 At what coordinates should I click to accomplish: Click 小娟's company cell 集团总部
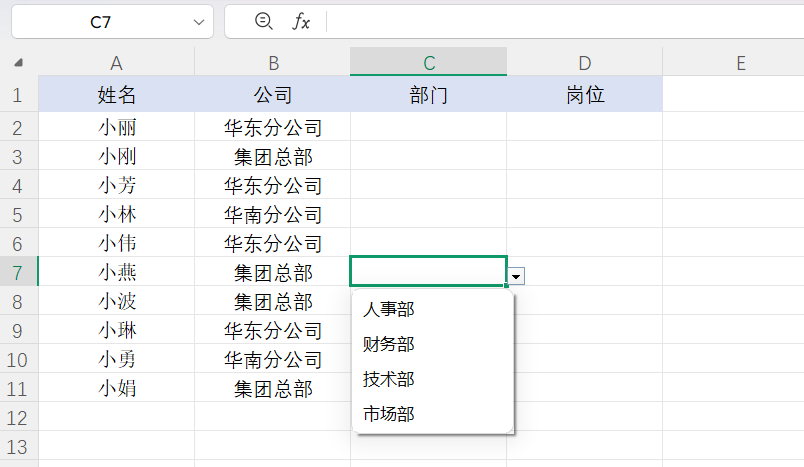click(x=273, y=389)
